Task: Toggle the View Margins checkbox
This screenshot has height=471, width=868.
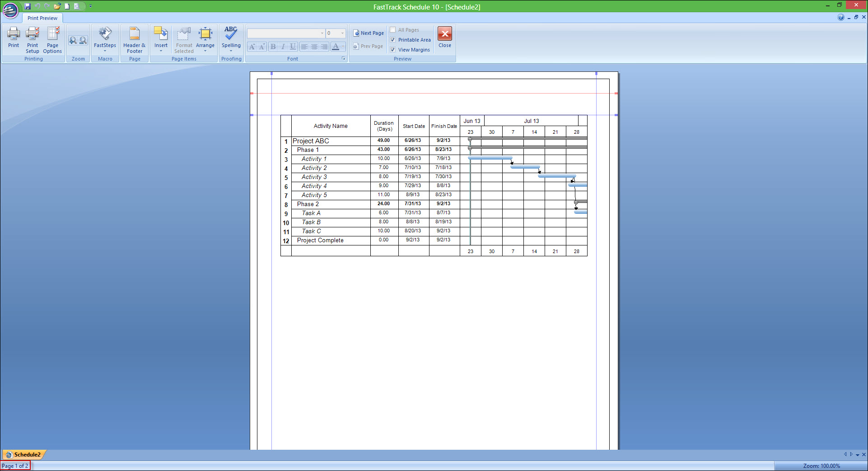Action: [x=393, y=50]
